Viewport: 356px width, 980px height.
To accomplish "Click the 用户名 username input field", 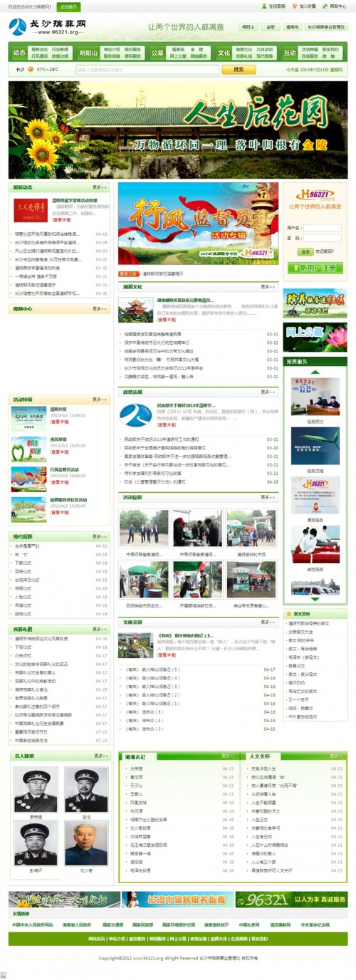I will coord(323,228).
